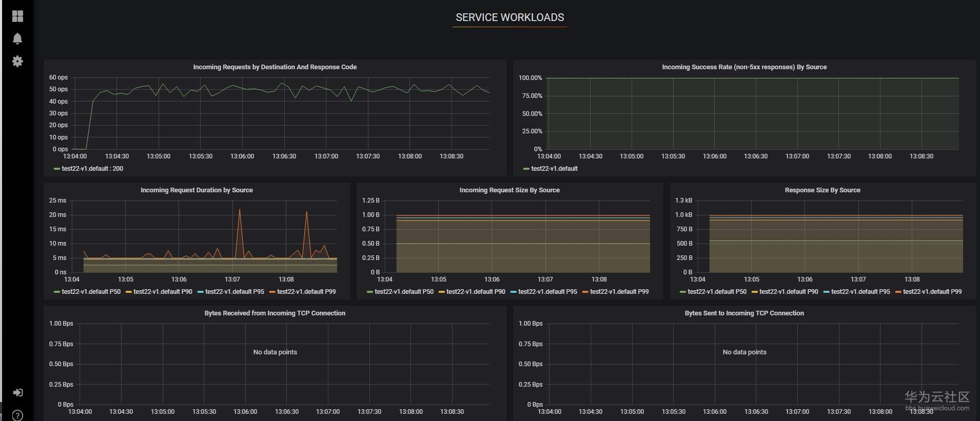Click Bytes Received from Incoming TCP Connection title

275,313
